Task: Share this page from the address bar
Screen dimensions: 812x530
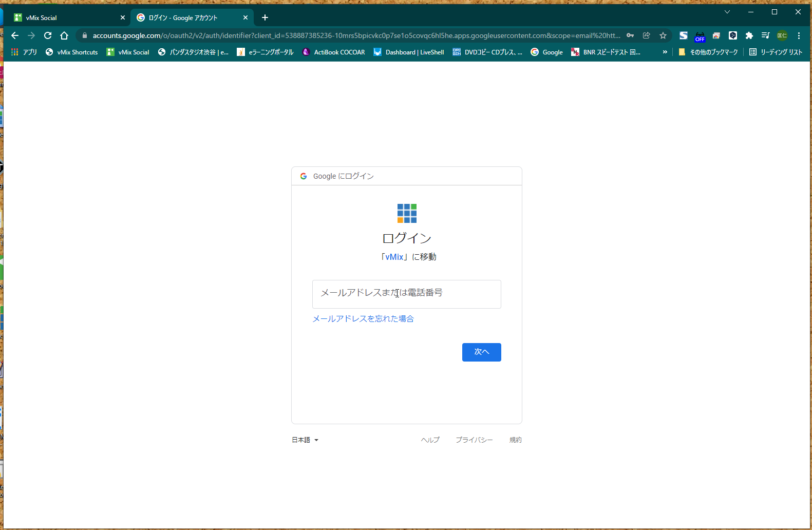Action: (x=647, y=35)
